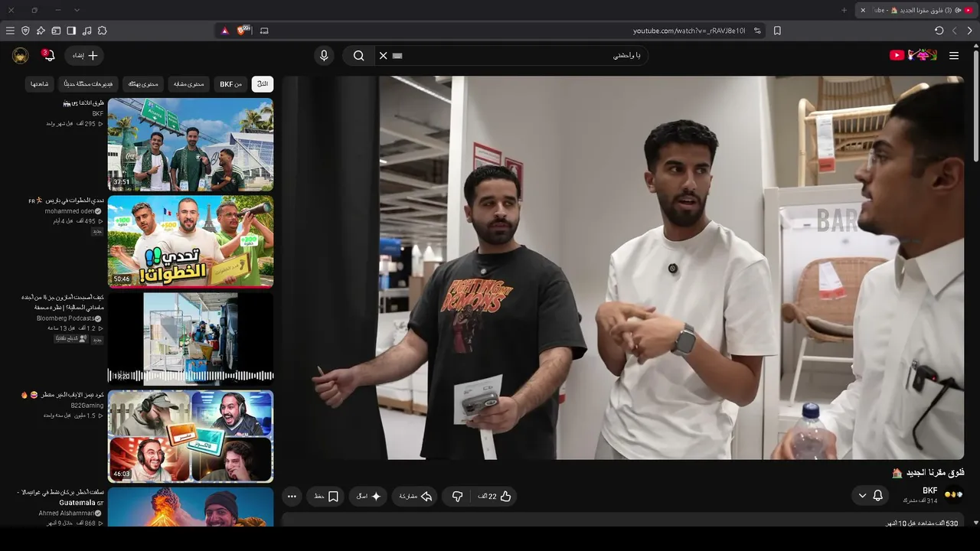
Task: Click the Ask (اسأل) sparkle button
Action: pyautogui.click(x=369, y=496)
